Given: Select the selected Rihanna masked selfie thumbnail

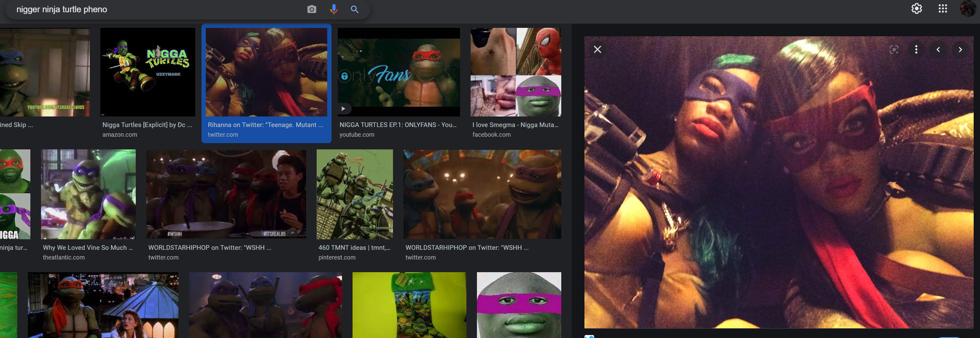Looking at the screenshot, I should (267, 72).
